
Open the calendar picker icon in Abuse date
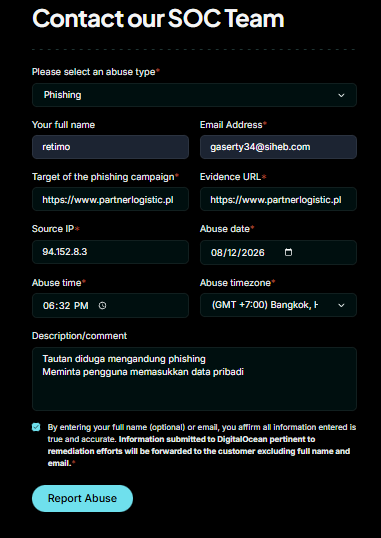[x=289, y=252]
